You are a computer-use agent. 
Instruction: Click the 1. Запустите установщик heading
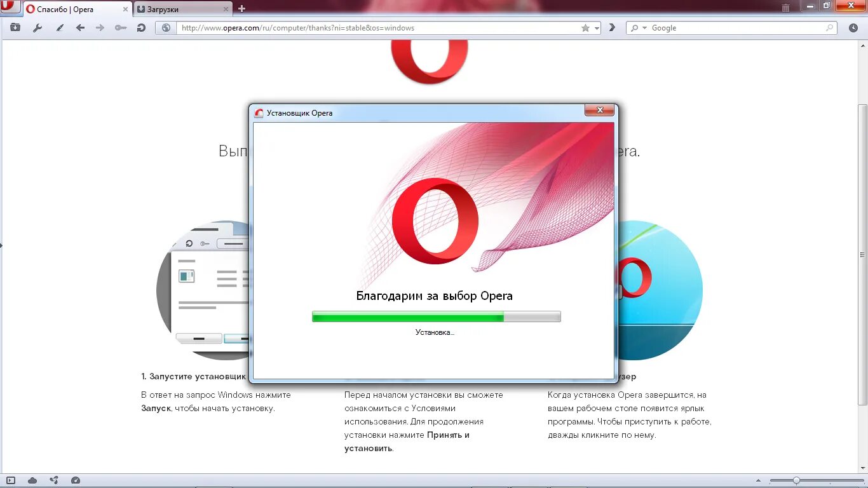(194, 377)
